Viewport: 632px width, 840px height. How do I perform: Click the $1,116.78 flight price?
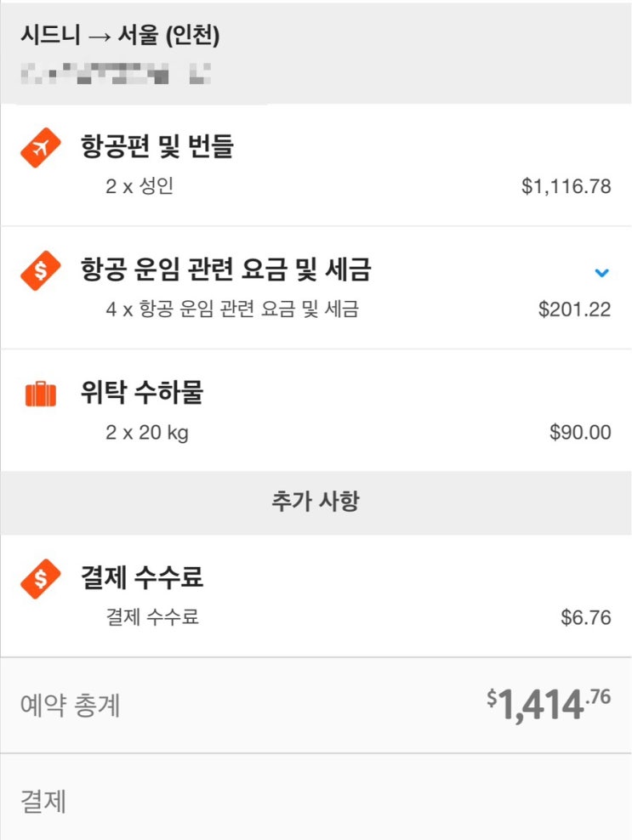pyautogui.click(x=566, y=187)
